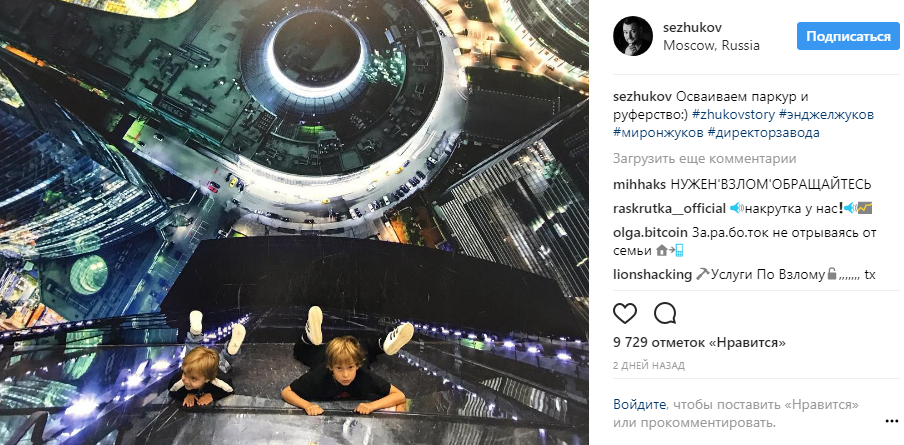Viewport: 904px width, 445px height.
Task: Open the #миронжуков hashtag
Action: tap(658, 133)
